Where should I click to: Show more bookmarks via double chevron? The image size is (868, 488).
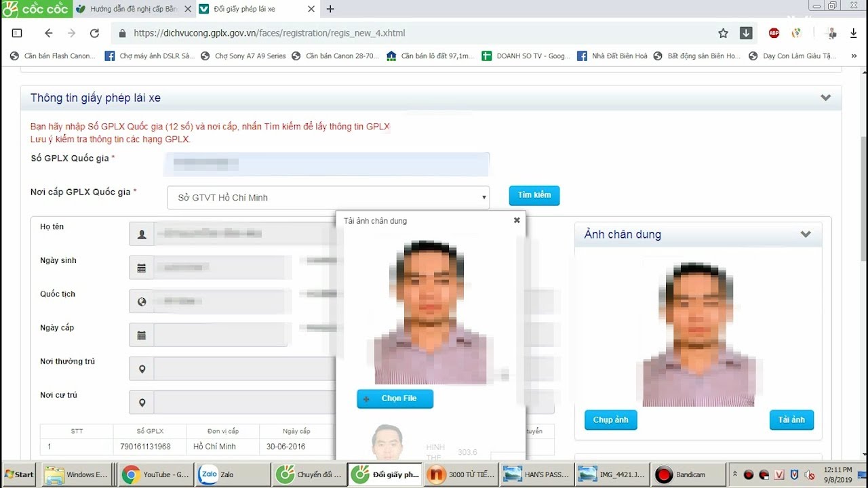852,56
